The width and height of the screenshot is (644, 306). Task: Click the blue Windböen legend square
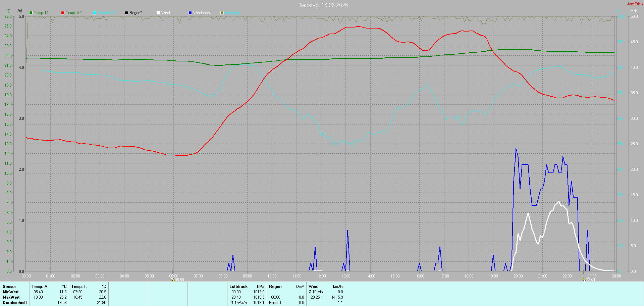pos(190,13)
